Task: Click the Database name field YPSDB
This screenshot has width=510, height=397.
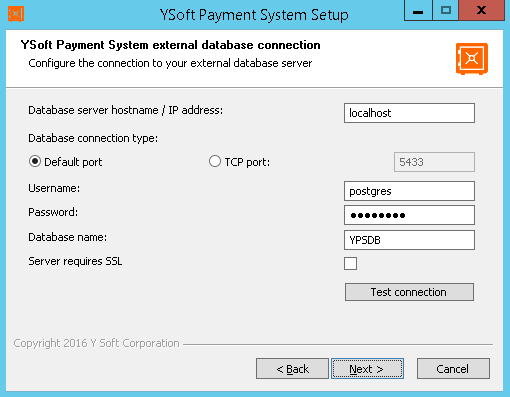Action: point(409,240)
